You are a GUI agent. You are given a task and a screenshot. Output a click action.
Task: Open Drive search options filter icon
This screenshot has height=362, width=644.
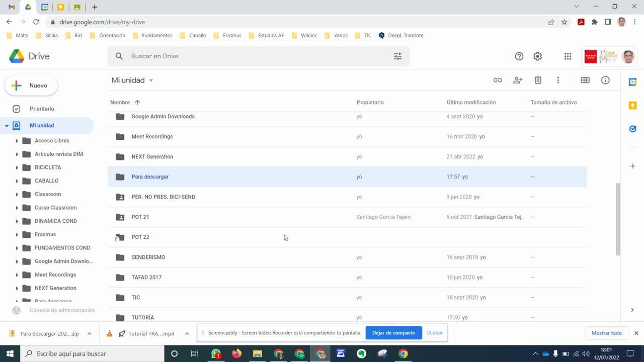(x=397, y=56)
